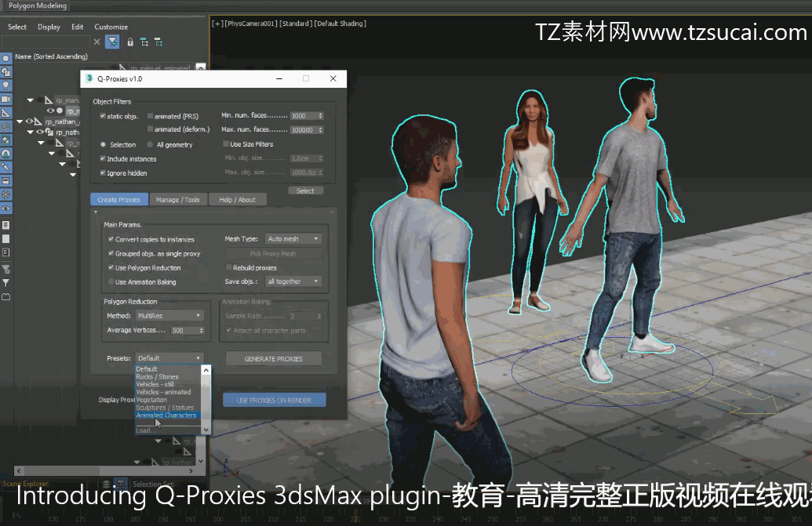Click Sort by Hierarchy icon at bottom

pyautogui.click(x=120, y=484)
